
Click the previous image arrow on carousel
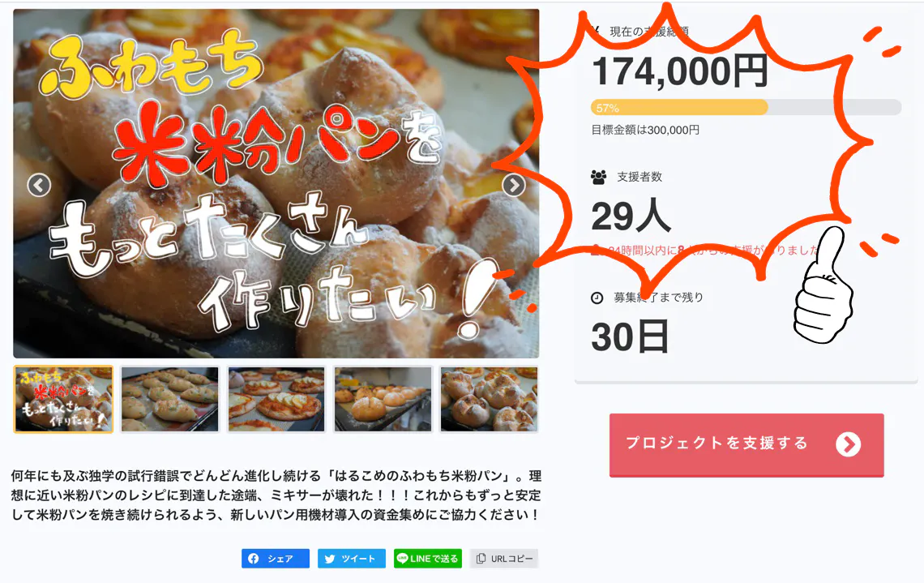click(x=39, y=185)
